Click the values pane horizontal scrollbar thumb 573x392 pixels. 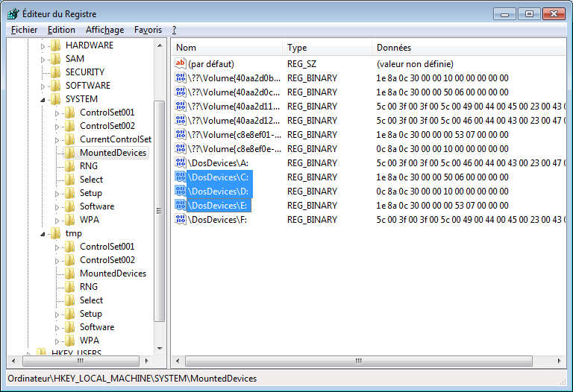click(358, 361)
